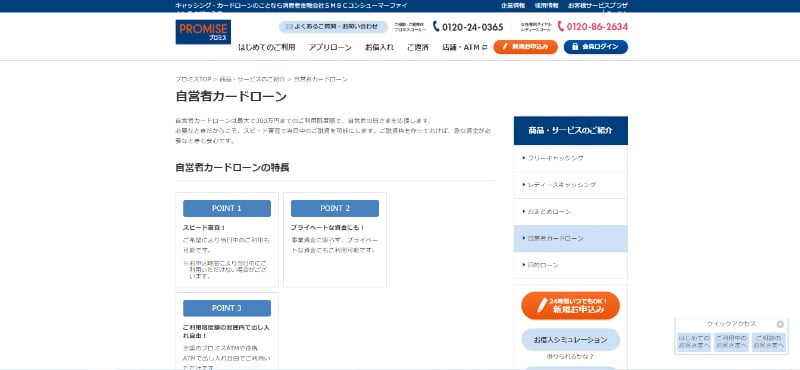The height and width of the screenshot is (370, 800).
Task: Go to プロミスTOP breadcrumb
Action: click(193, 80)
